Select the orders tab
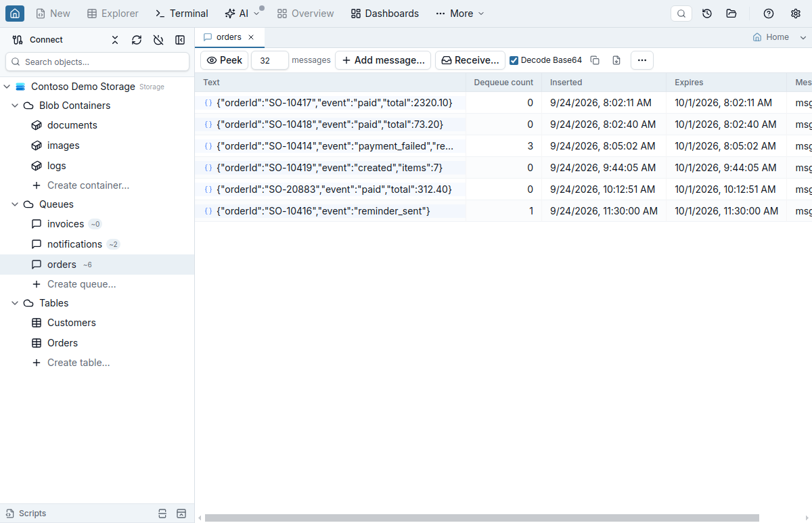 (x=229, y=37)
